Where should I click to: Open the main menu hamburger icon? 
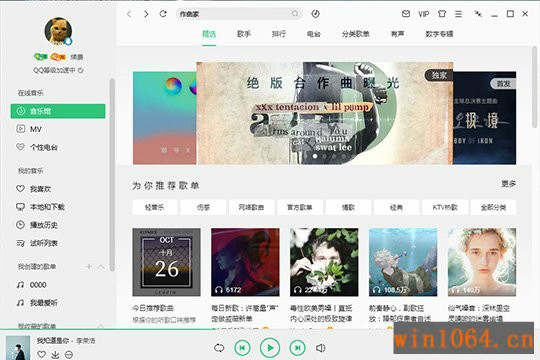point(458,14)
